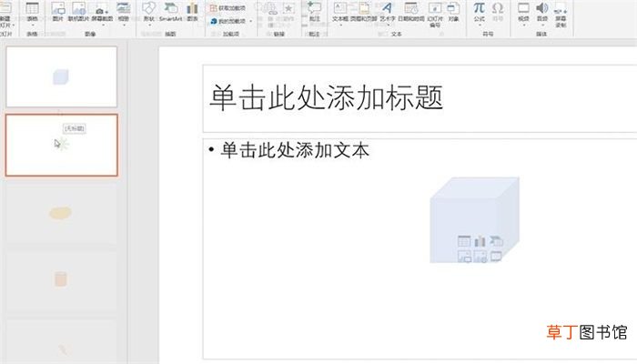Expand the arrow beside My Add-ins
The height and width of the screenshot is (364, 637).
pos(250,21)
